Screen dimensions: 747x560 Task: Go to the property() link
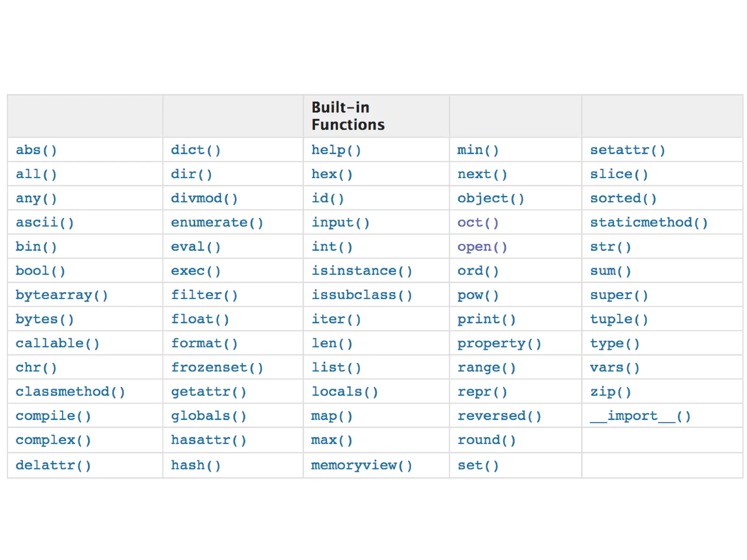[x=499, y=343]
